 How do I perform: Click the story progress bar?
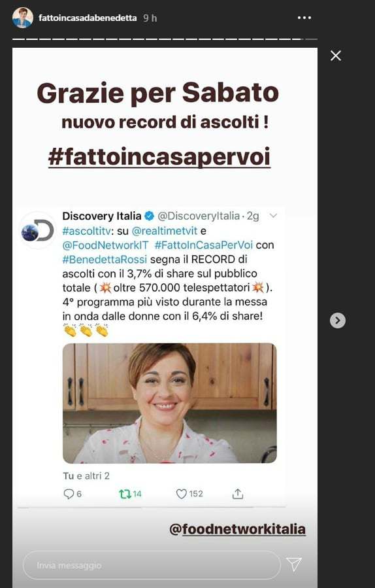point(165,39)
